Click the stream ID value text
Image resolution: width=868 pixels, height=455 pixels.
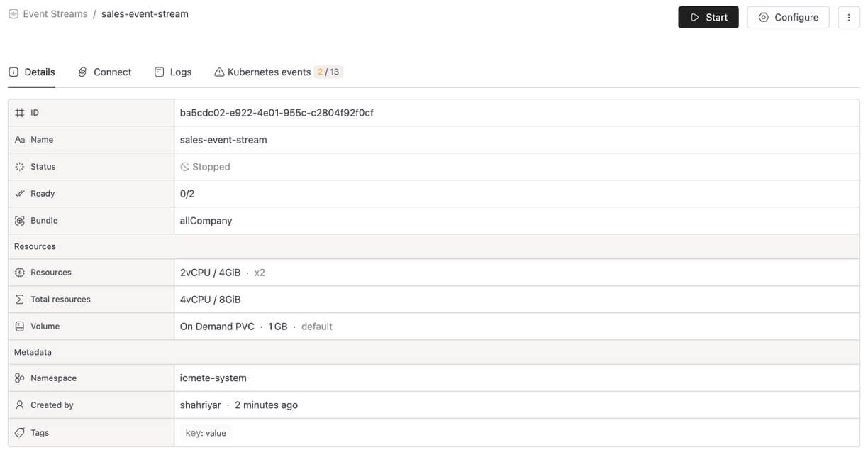tap(277, 113)
